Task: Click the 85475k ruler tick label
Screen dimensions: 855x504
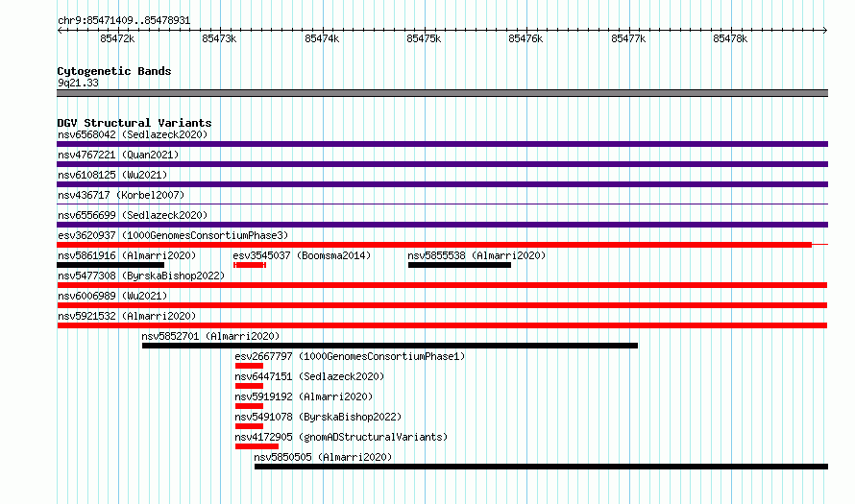Action: click(x=424, y=38)
